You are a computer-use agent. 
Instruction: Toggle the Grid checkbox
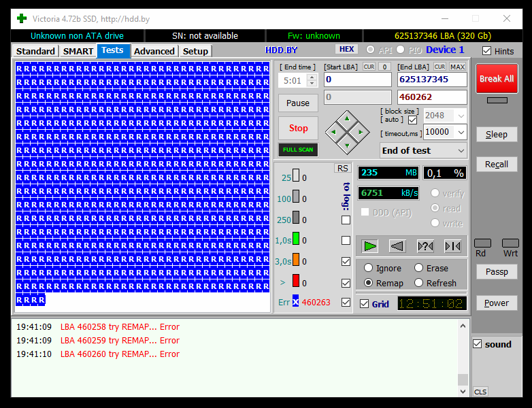[365, 304]
